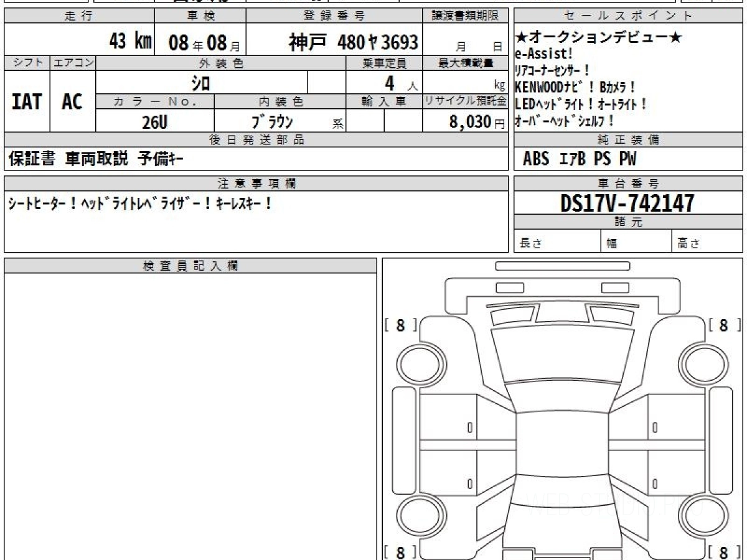Click the 外装色 header
Screen dimensions: 747x560
click(221, 63)
